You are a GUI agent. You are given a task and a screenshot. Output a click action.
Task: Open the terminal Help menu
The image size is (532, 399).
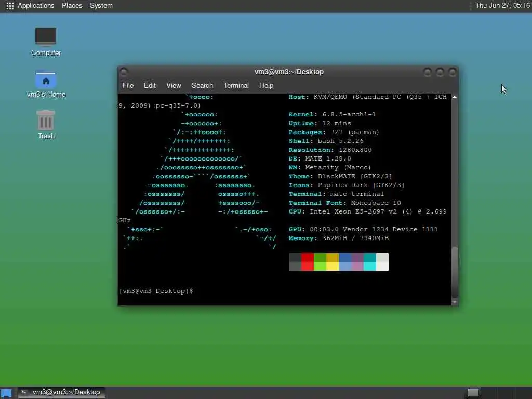pos(267,86)
